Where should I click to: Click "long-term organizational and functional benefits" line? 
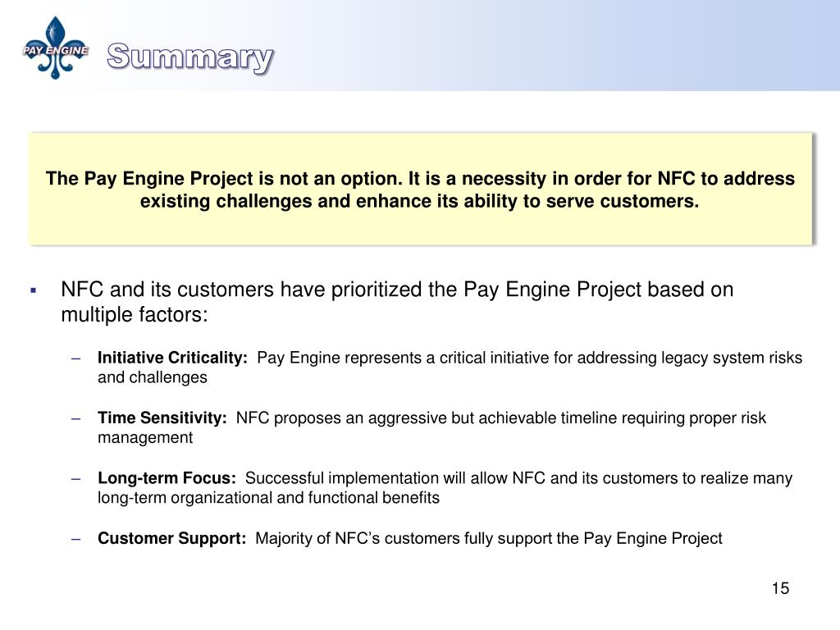[268, 497]
